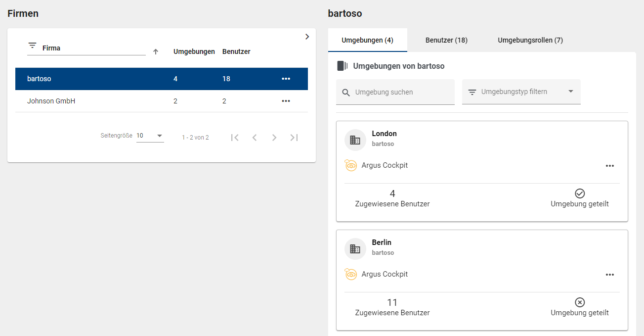Click into the Umgebung suchen search field
The image size is (644, 336).
tap(400, 92)
